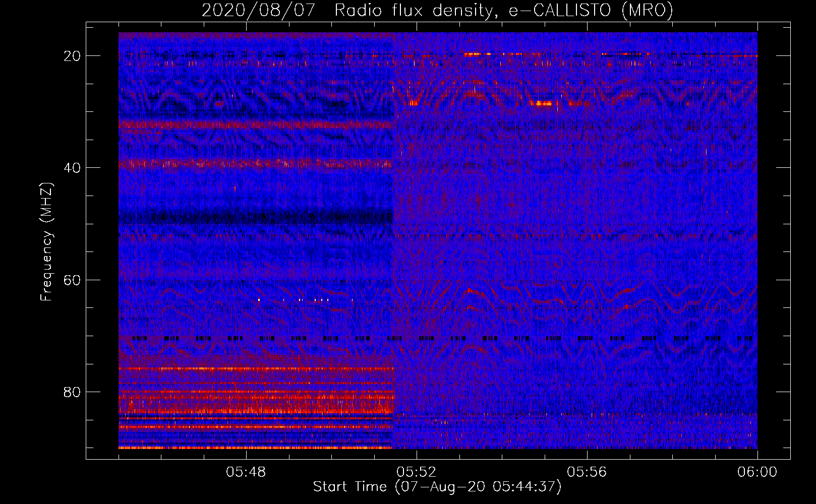Click the 'Frequency (MHZ)' axis label

pyautogui.click(x=46, y=242)
